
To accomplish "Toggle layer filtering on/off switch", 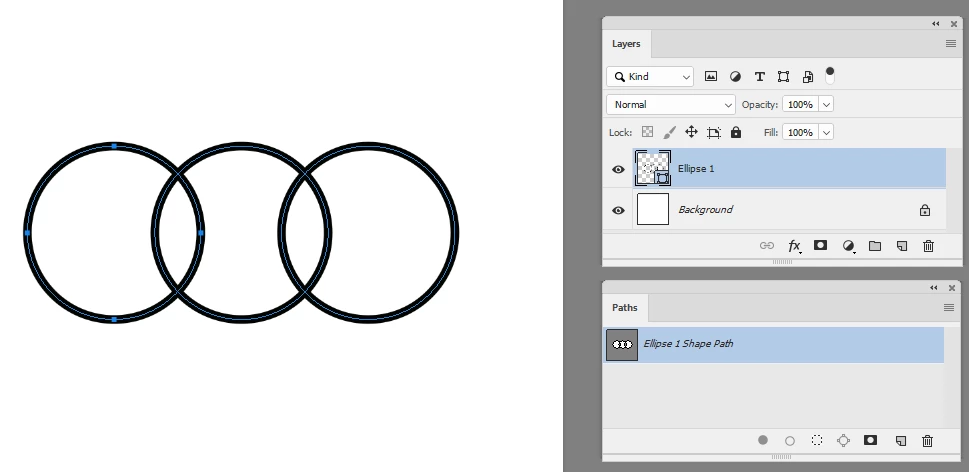I will pyautogui.click(x=830, y=75).
